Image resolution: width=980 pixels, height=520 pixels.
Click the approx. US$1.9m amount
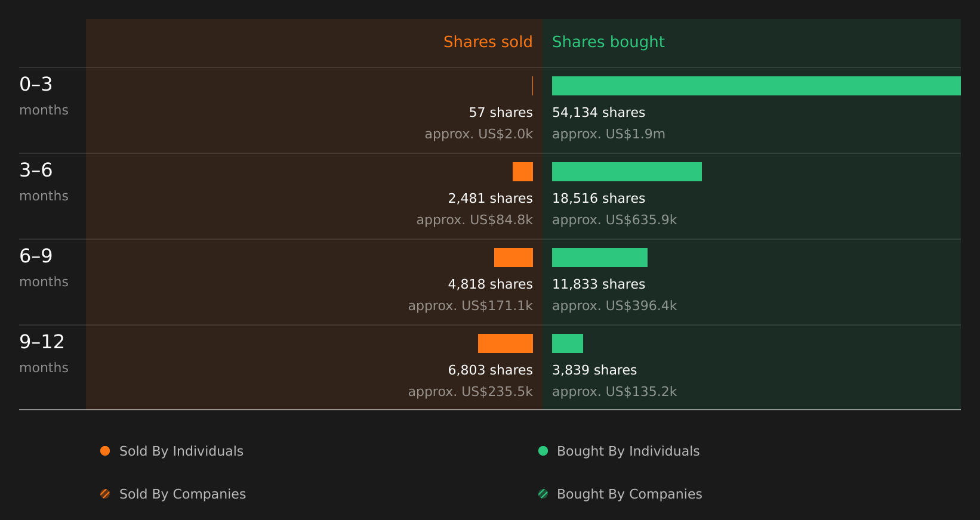click(609, 134)
